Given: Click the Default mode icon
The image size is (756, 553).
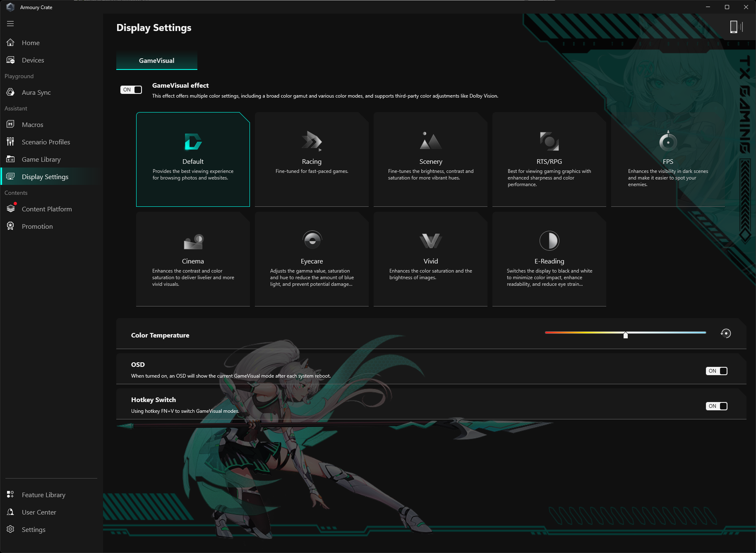Looking at the screenshot, I should (x=193, y=142).
